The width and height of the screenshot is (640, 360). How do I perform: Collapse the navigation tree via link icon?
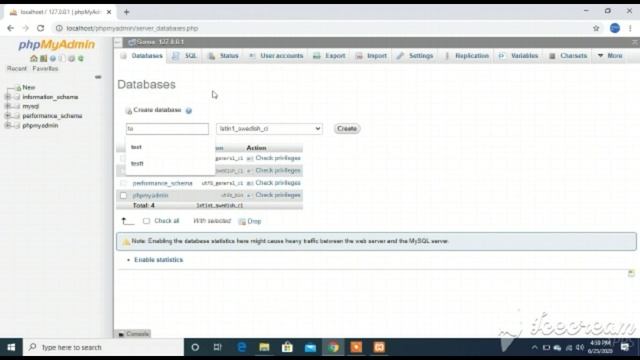click(x=98, y=77)
